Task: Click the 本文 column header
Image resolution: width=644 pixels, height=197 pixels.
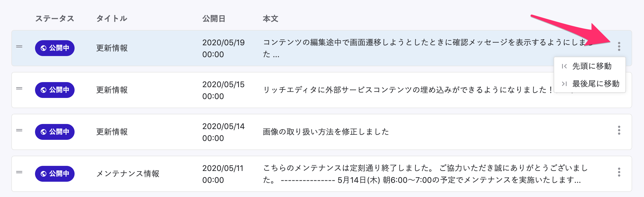Action: point(271,19)
